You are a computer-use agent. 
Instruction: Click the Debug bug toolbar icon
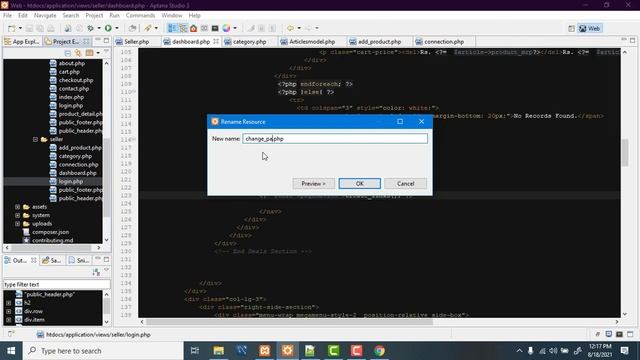pos(91,28)
